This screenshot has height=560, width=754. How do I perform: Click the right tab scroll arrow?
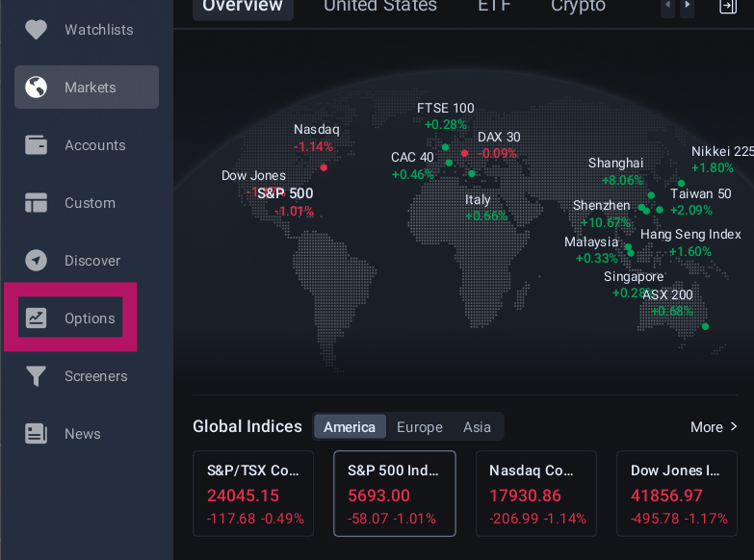coord(687,6)
